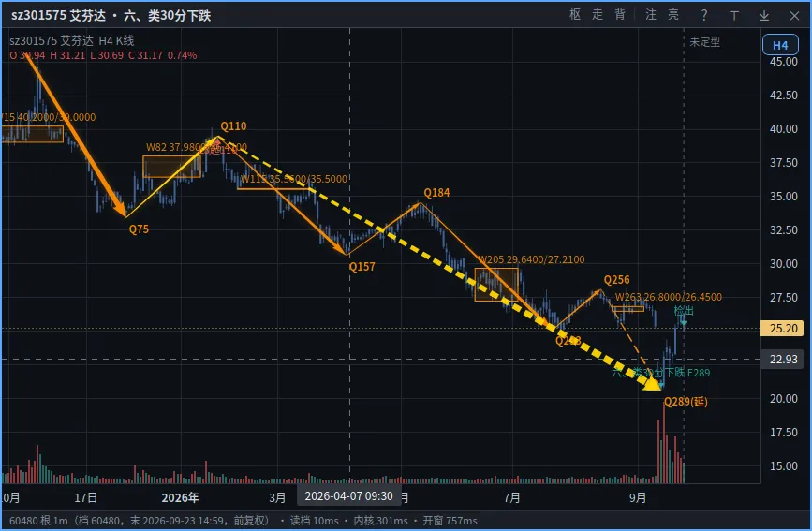The image size is (812, 531).
Task: Click the 3月 date axis label
Action: click(277, 498)
